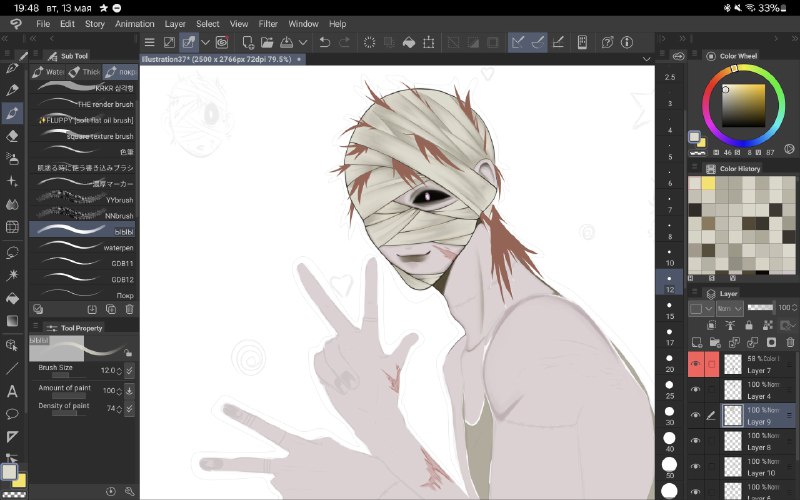
Task: Select the Gradient tool in left toolbar
Action: tap(12, 321)
